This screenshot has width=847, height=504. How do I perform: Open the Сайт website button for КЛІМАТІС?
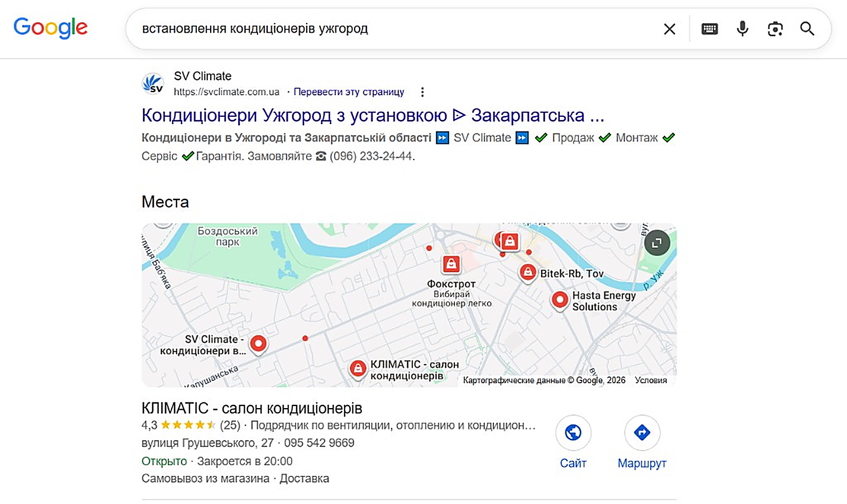(x=573, y=442)
